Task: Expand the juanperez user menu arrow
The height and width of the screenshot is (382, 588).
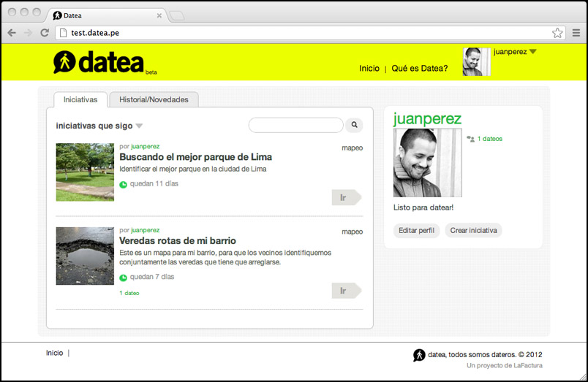Action: 533,52
